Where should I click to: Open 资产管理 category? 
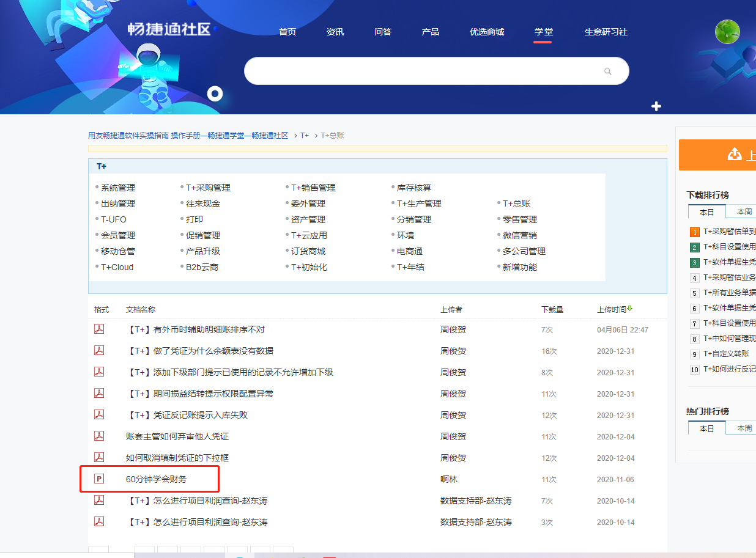point(308,219)
